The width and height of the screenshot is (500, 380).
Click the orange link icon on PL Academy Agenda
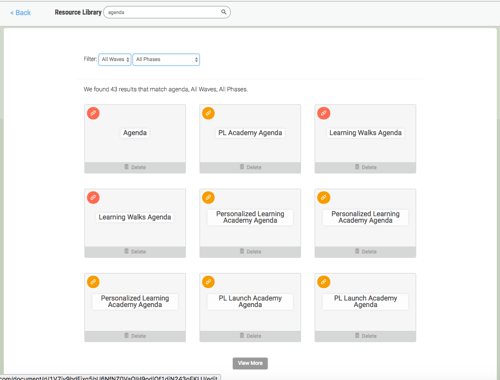point(208,113)
